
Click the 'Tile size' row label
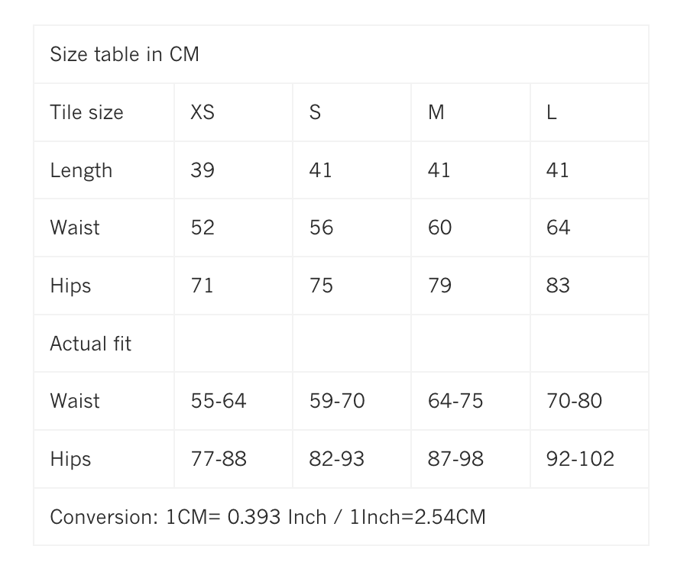coord(86,112)
